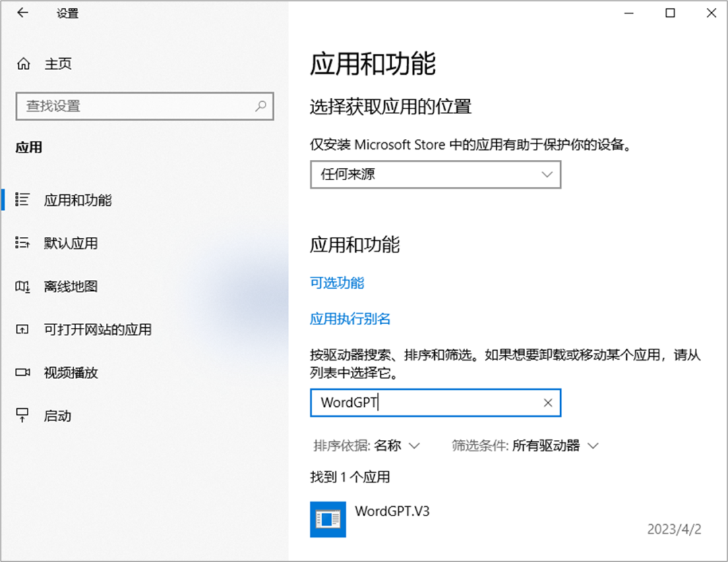Select the 视频播放 camera icon
The height and width of the screenshot is (562, 728).
(x=22, y=372)
